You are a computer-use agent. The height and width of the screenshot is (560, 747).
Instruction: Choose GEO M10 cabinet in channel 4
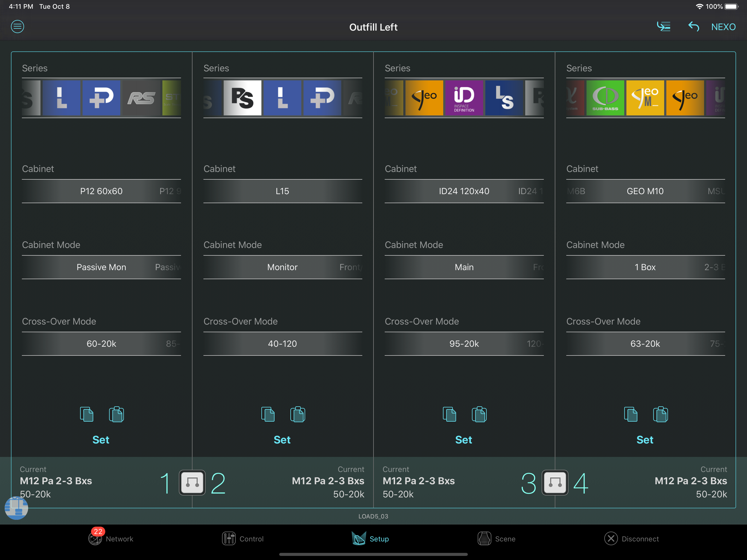(x=645, y=191)
